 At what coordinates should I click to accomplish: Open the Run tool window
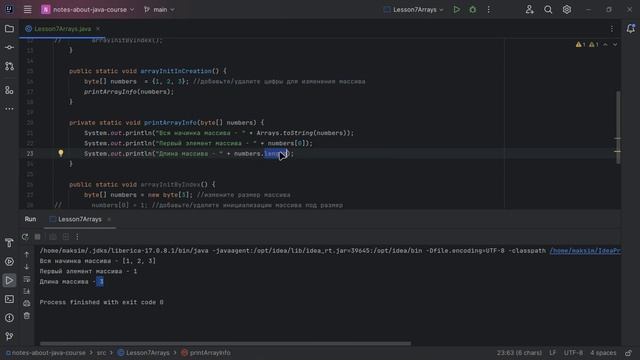click(x=9, y=280)
